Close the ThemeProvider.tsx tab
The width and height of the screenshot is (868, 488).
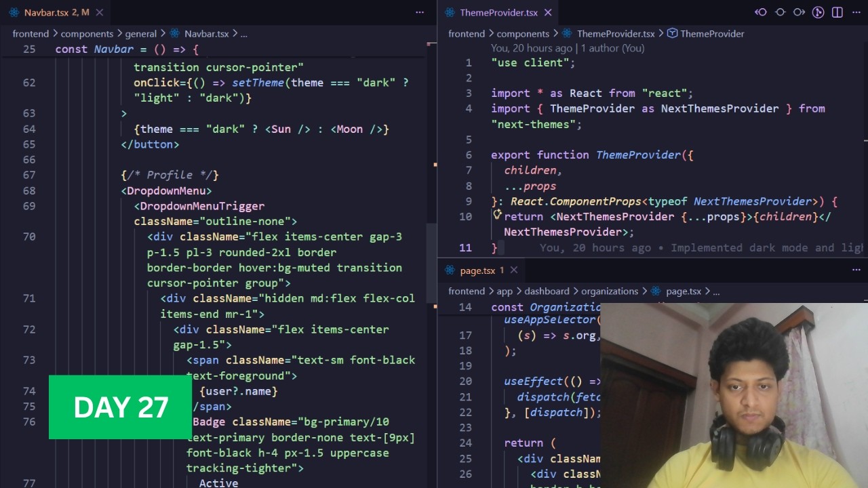[x=548, y=12]
